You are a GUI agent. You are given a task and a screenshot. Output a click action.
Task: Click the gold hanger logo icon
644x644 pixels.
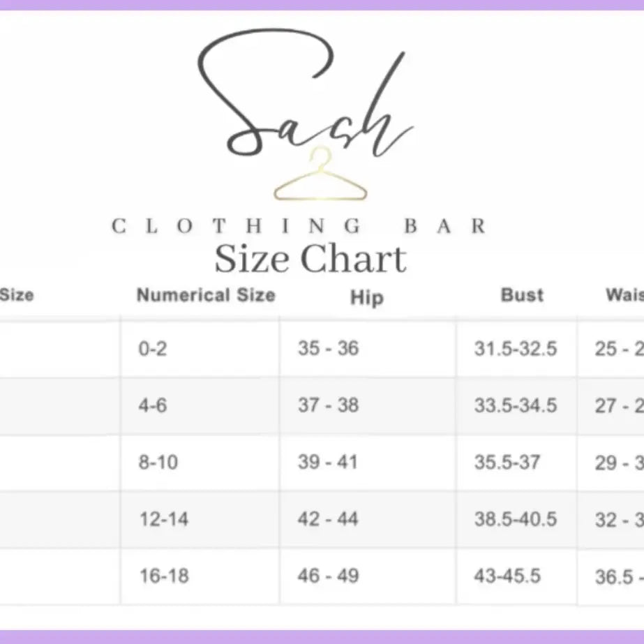pos(320,177)
